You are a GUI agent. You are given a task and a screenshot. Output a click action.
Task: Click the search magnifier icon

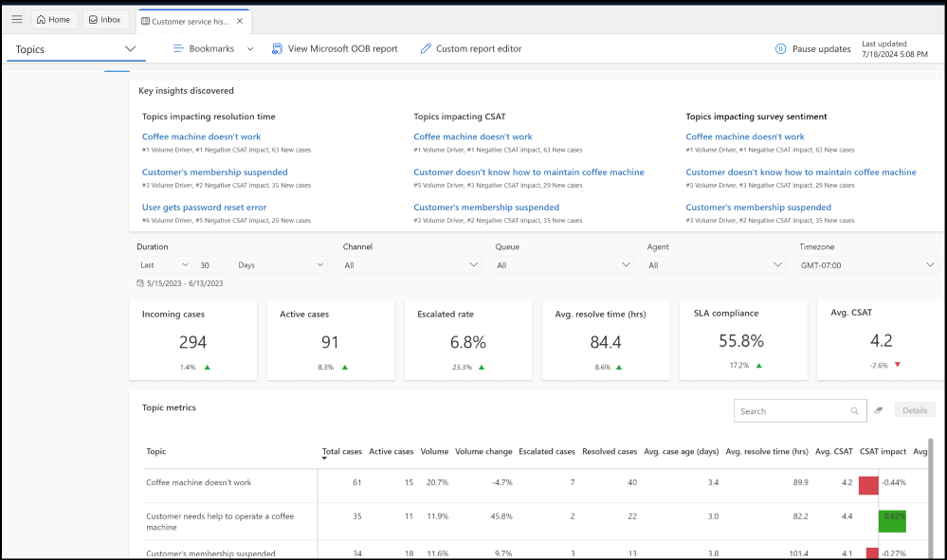855,411
